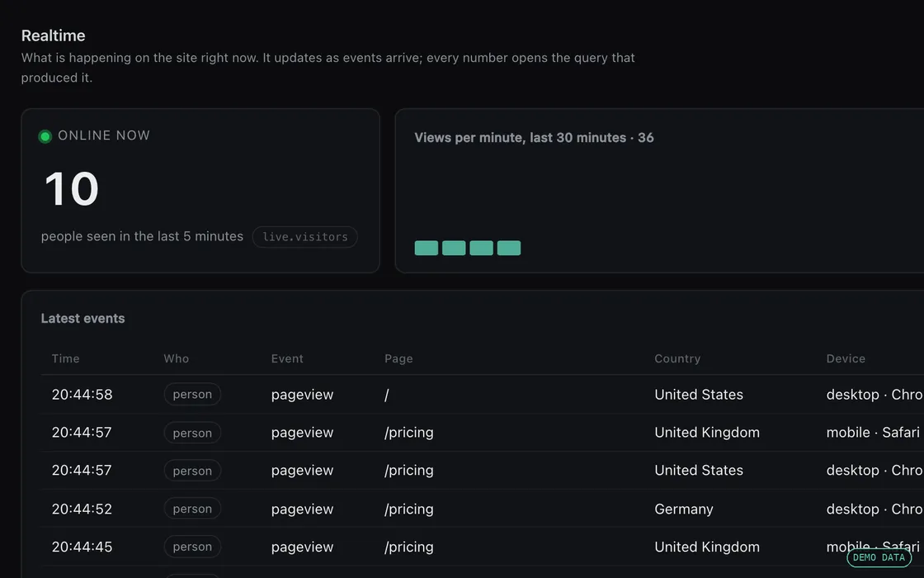
Task: Click the rightmost bar in views-per-minute chart
Action: point(508,248)
